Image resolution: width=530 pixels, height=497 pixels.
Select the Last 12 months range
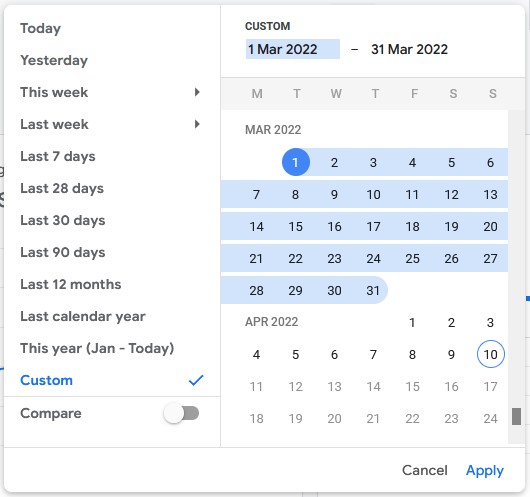coord(71,284)
